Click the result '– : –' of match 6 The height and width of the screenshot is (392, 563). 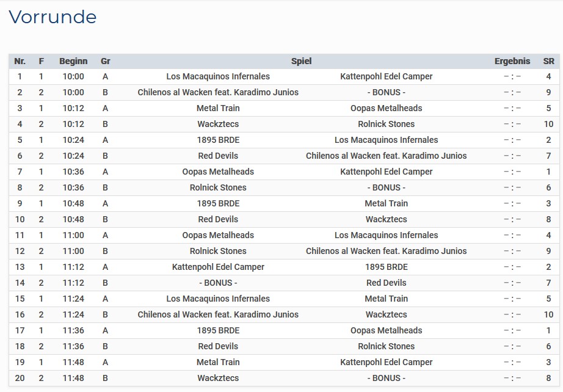point(512,156)
